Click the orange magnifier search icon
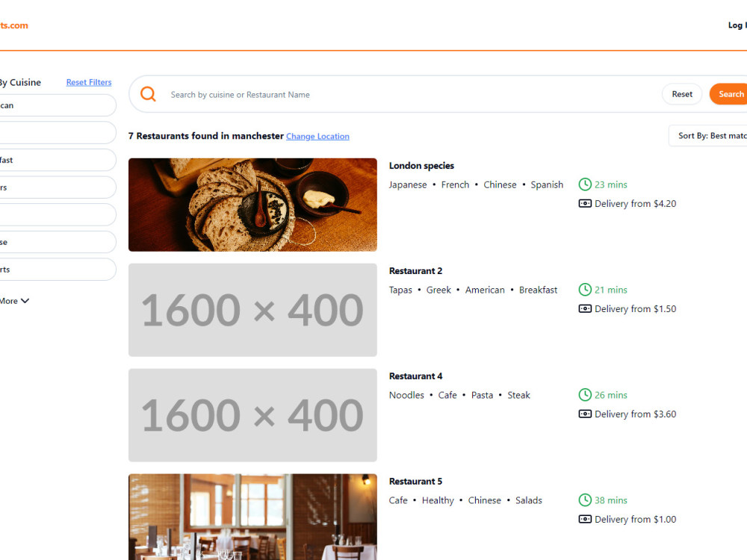The width and height of the screenshot is (747, 560). pos(148,94)
